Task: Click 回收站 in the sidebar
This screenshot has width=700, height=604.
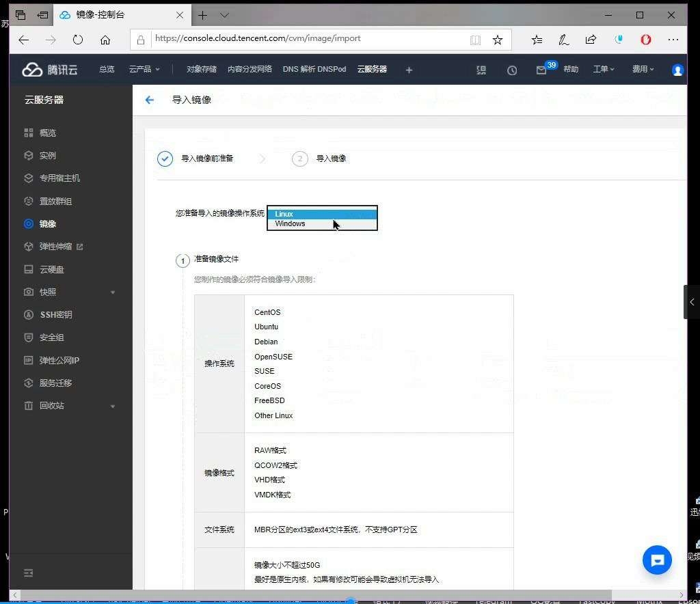Action: tap(51, 405)
